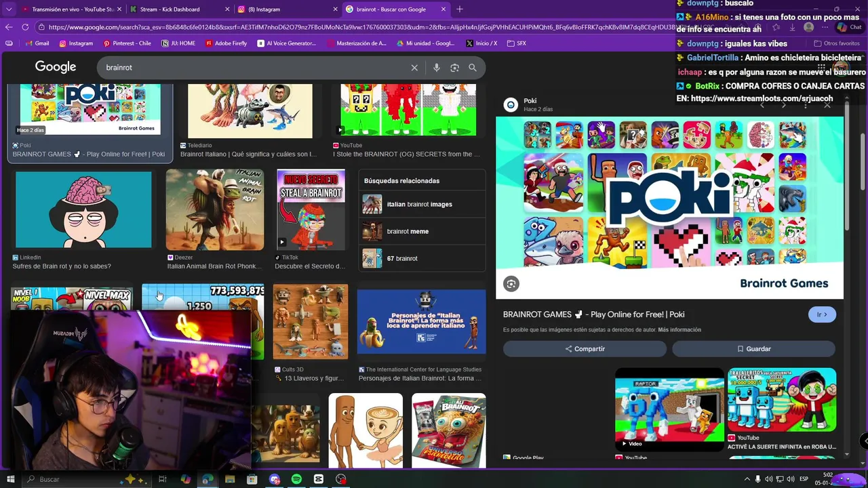Select related search 67 brainrot
This screenshot has height=488, width=868.
(422, 258)
